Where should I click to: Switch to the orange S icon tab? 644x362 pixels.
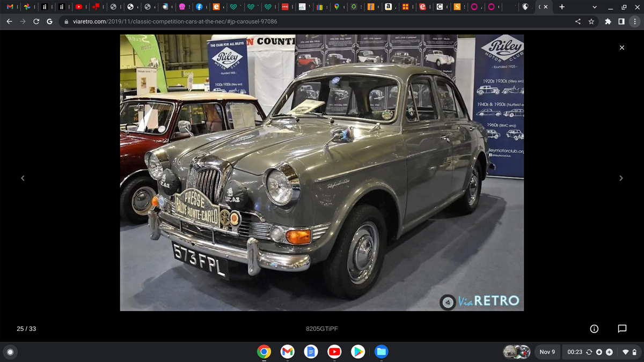pos(457,7)
